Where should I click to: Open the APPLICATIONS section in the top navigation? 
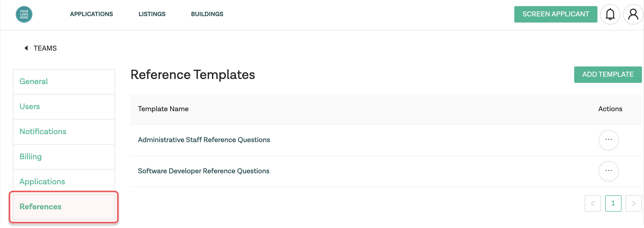coord(92,14)
